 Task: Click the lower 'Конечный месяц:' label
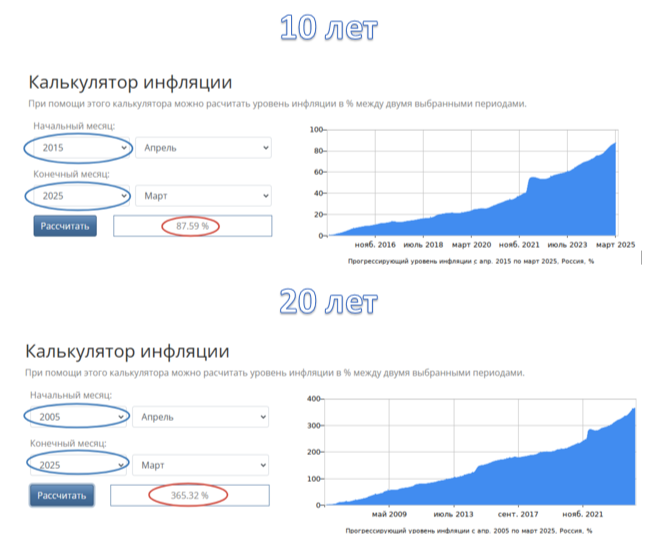(68, 443)
